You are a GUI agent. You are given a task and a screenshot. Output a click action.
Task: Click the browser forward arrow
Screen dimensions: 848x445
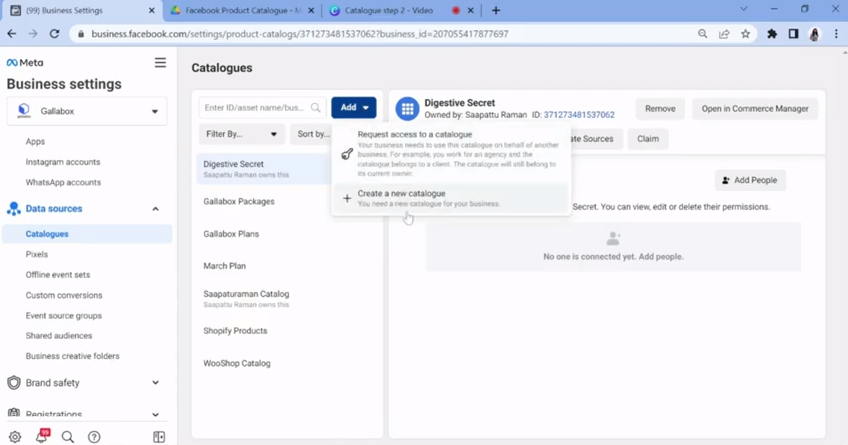(33, 34)
